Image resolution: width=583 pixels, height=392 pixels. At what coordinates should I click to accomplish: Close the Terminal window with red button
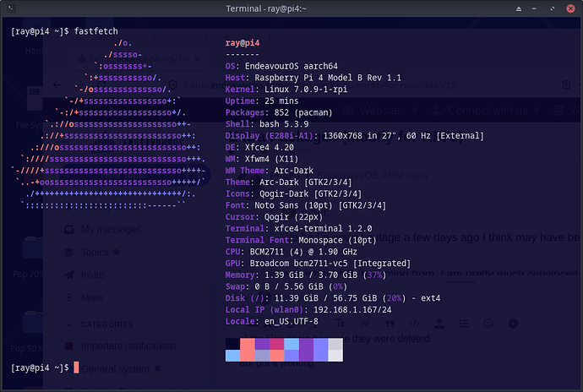coord(570,8)
